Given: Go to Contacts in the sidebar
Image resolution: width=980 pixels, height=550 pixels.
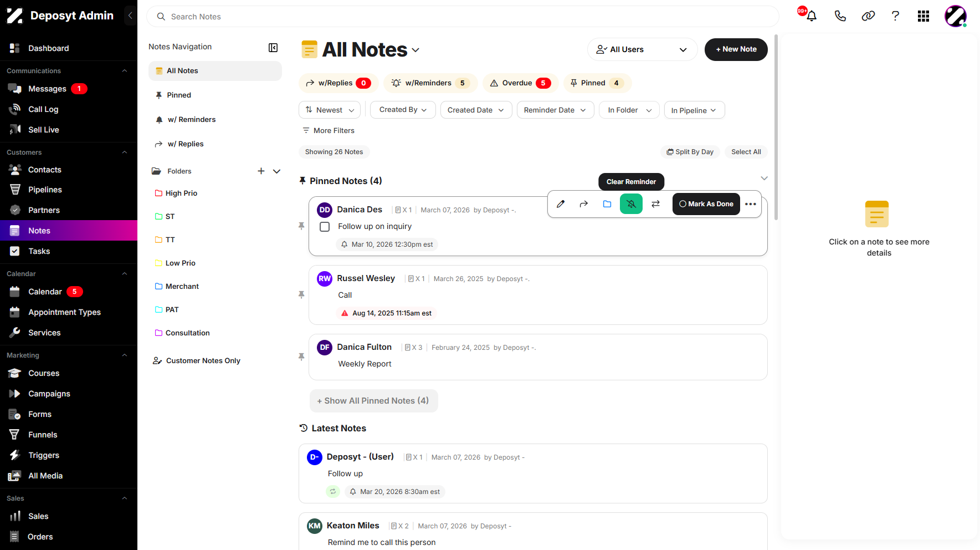Looking at the screenshot, I should click(x=69, y=170).
